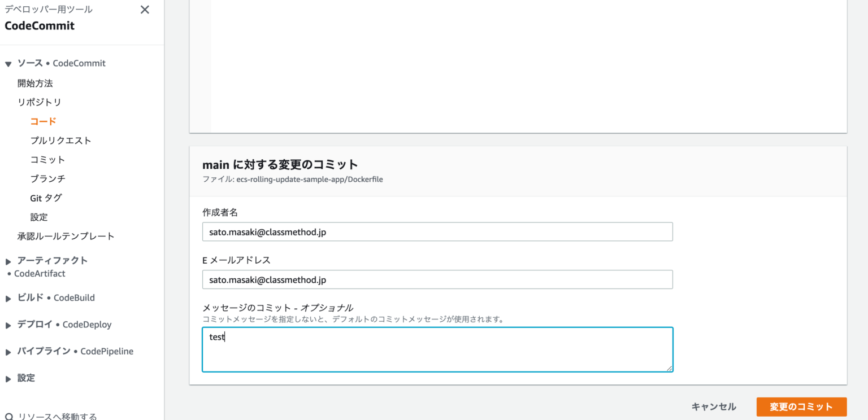The height and width of the screenshot is (420, 868).
Task: Click the main に対する変更のコミット heading
Action: coord(280,164)
